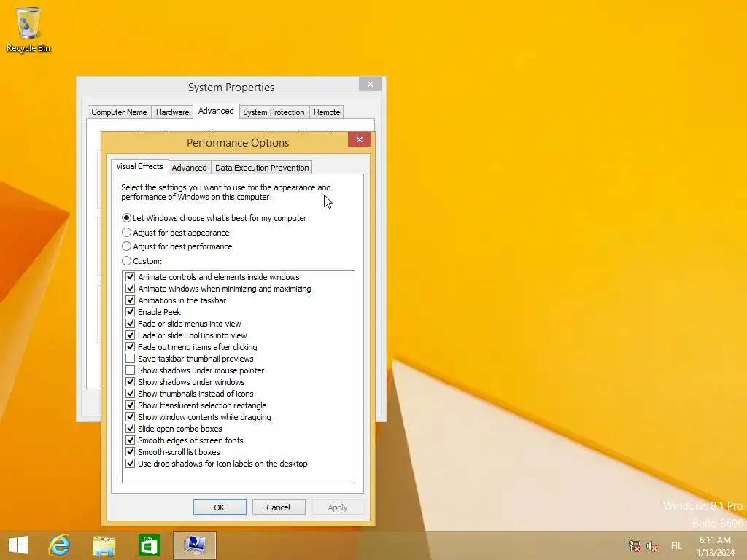Open the Data Execution Prevention tab

click(x=262, y=168)
